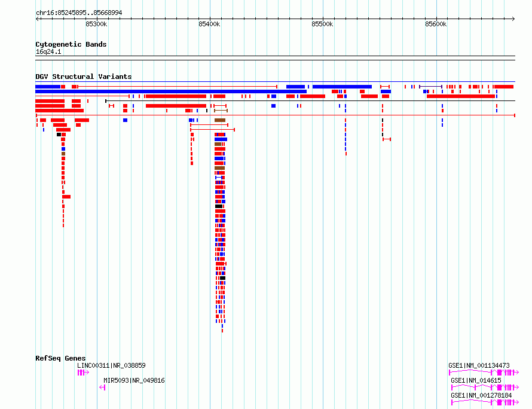This screenshot has height=409, width=532.
Task: Click the purple variant line near 85600k
Action: [x=430, y=87]
